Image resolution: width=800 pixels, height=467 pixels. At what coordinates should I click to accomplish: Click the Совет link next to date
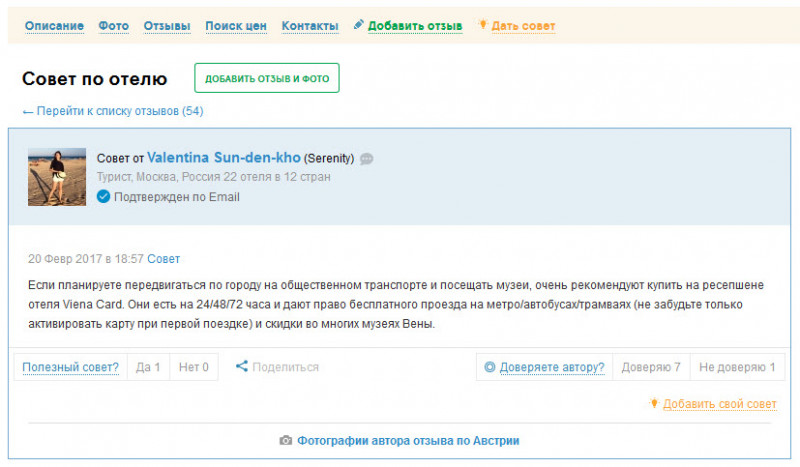click(163, 259)
